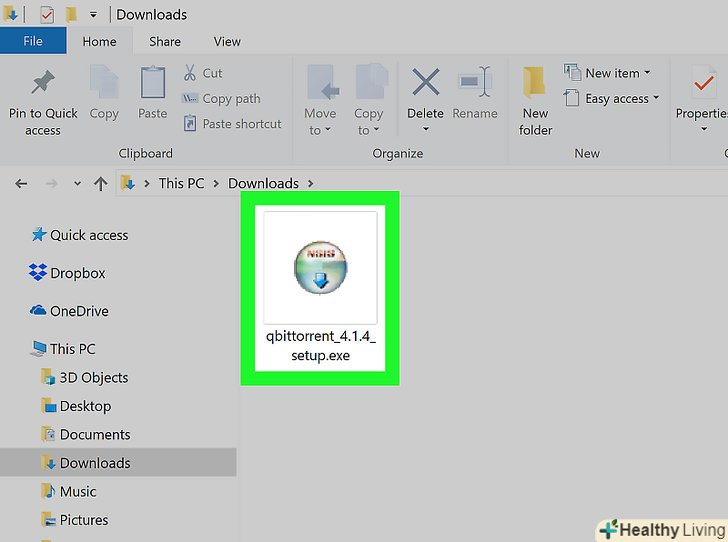Go back with the left arrow
This screenshot has width=728, height=542.
click(21, 184)
